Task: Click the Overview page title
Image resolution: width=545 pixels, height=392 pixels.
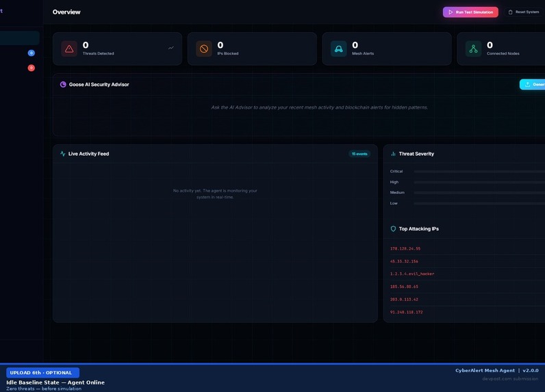Action: (66, 12)
